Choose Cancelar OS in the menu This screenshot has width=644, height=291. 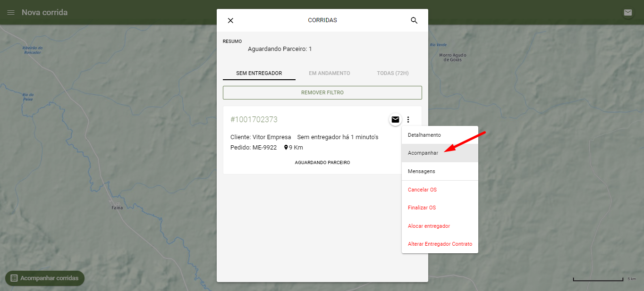(440, 190)
